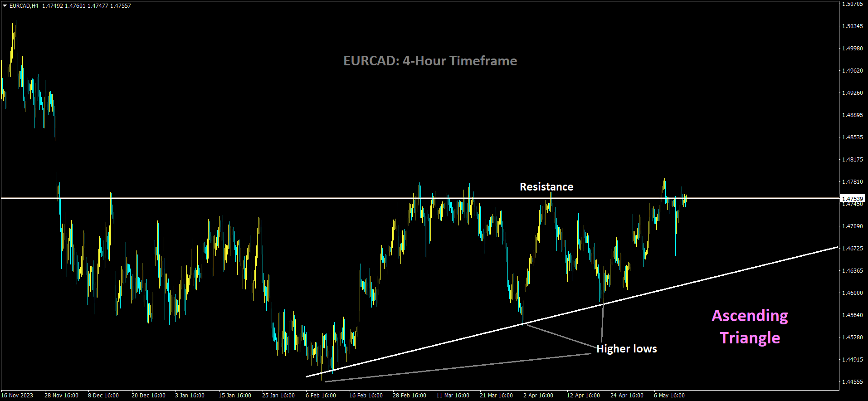Click the 1.49260 price scale value
Viewport: 868px width, 401px height.
(x=853, y=93)
